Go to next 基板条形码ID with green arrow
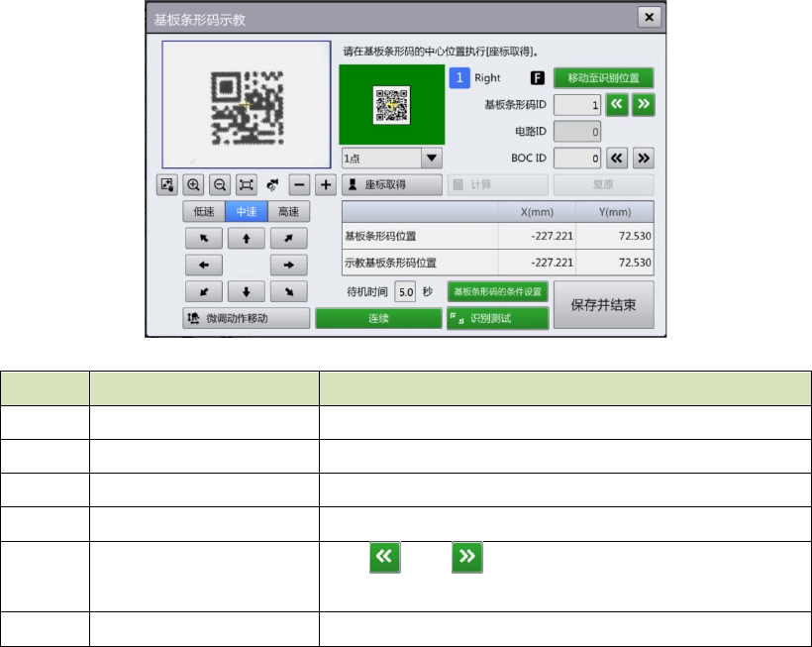 click(644, 104)
